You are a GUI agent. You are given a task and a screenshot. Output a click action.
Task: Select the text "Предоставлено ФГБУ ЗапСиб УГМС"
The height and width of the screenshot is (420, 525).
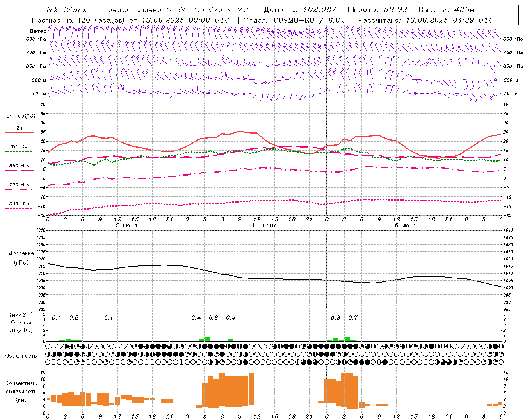click(x=177, y=10)
